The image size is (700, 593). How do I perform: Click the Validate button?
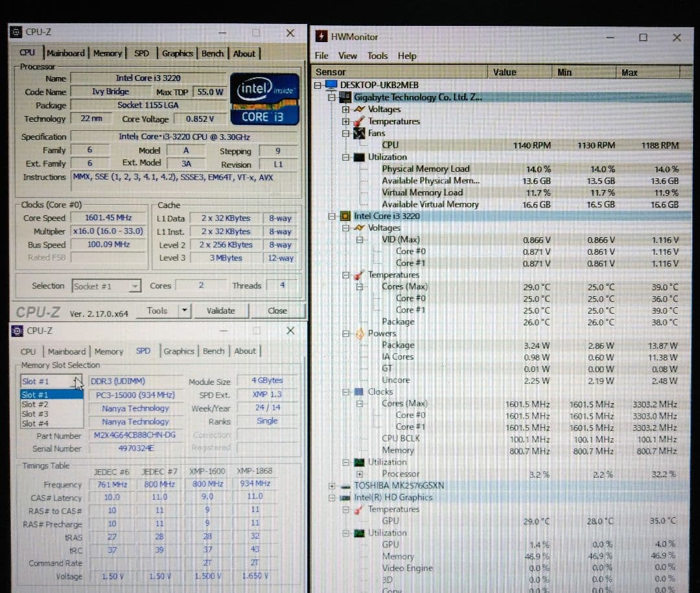click(x=220, y=310)
